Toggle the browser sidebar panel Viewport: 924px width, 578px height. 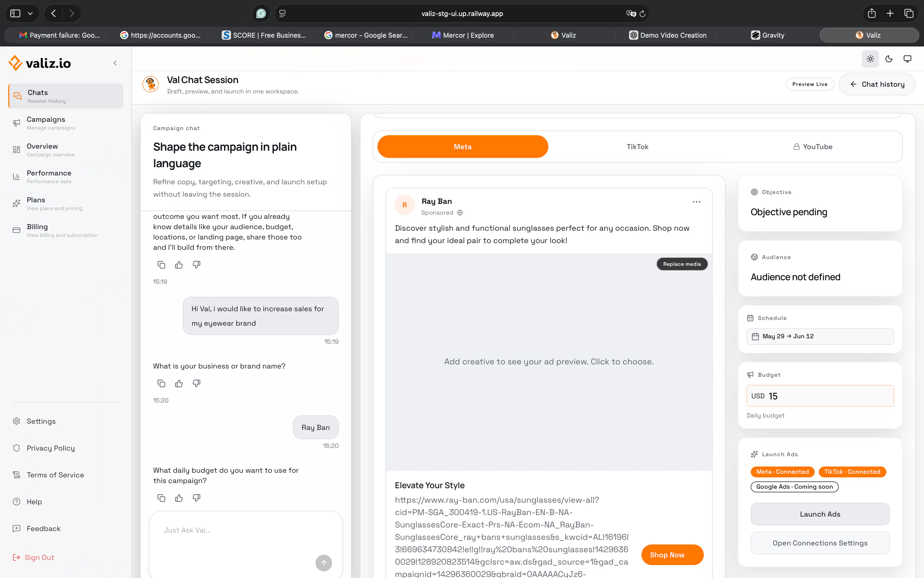[15, 13]
